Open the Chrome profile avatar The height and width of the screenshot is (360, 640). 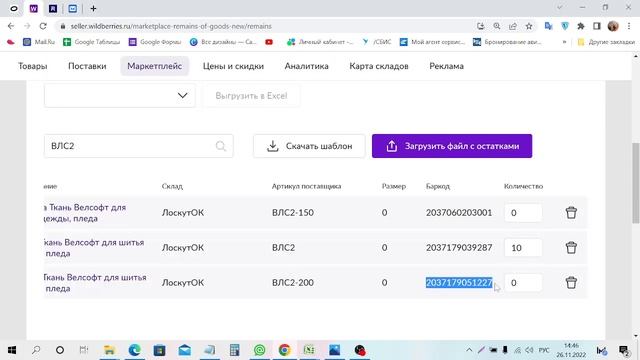pos(613,26)
